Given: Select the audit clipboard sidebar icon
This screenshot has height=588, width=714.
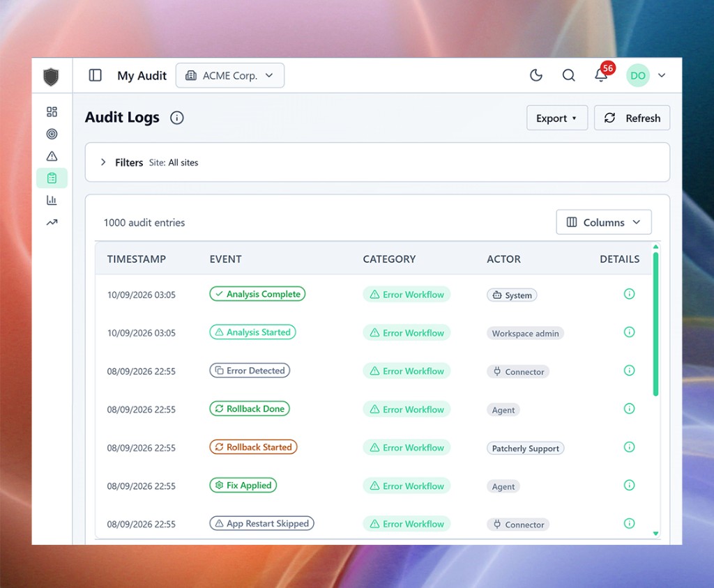Looking at the screenshot, I should click(52, 178).
